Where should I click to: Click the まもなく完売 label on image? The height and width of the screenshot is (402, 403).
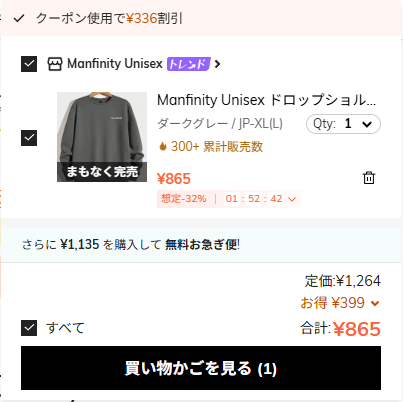(x=102, y=172)
